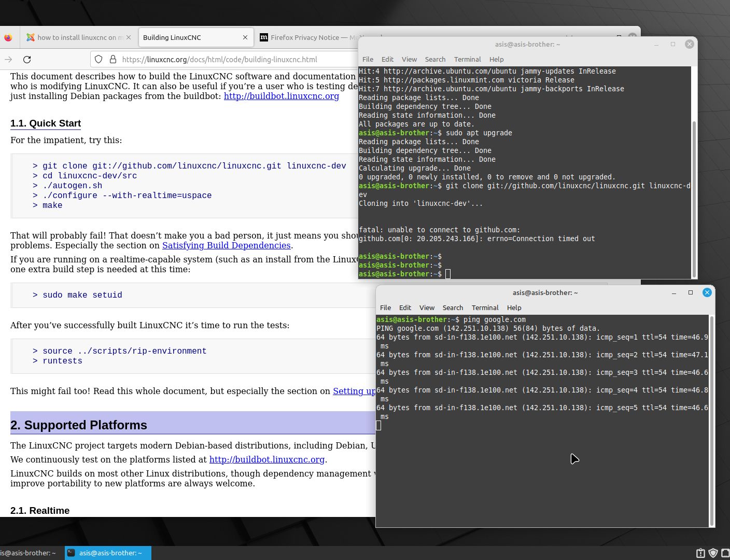The height and width of the screenshot is (560, 730).
Task: Reload the Building LinuxCNC page
Action: pos(27,59)
